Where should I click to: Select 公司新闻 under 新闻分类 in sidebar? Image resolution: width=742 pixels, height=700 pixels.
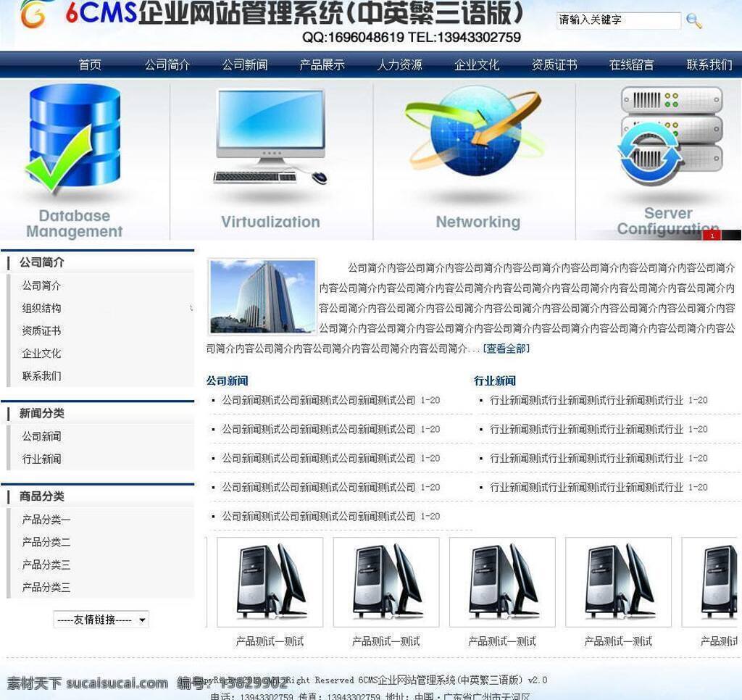point(41,436)
